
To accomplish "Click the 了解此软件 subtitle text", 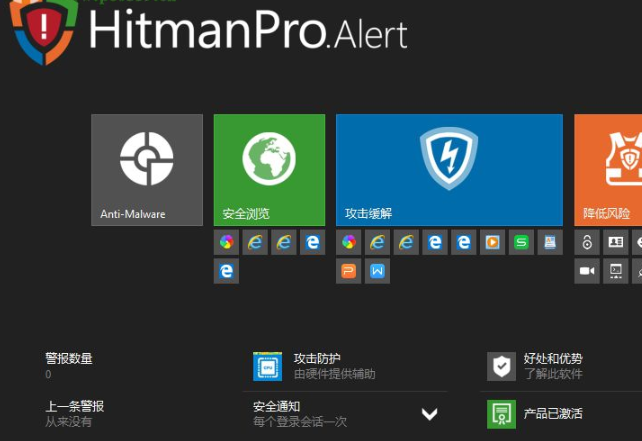I will point(553,374).
